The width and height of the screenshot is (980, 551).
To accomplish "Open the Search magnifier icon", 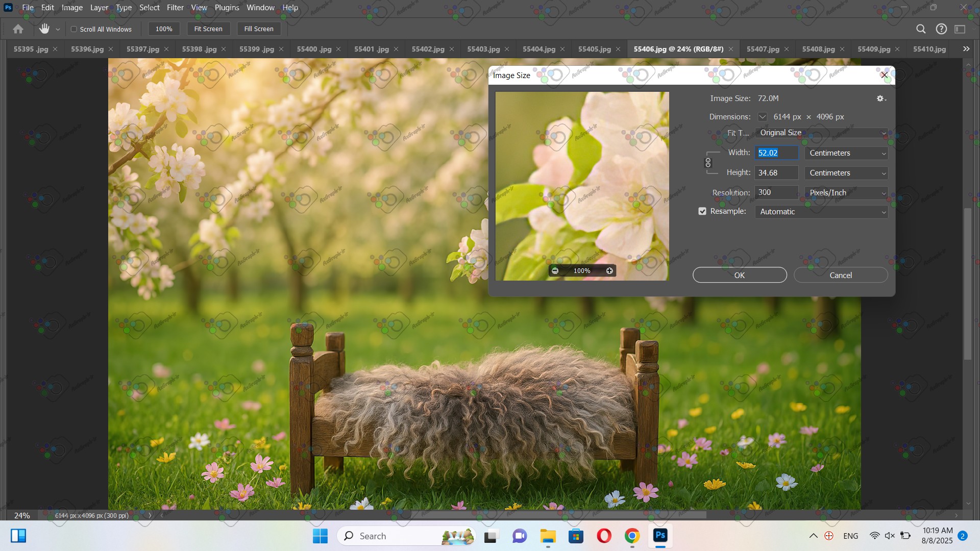I will pos(921,29).
